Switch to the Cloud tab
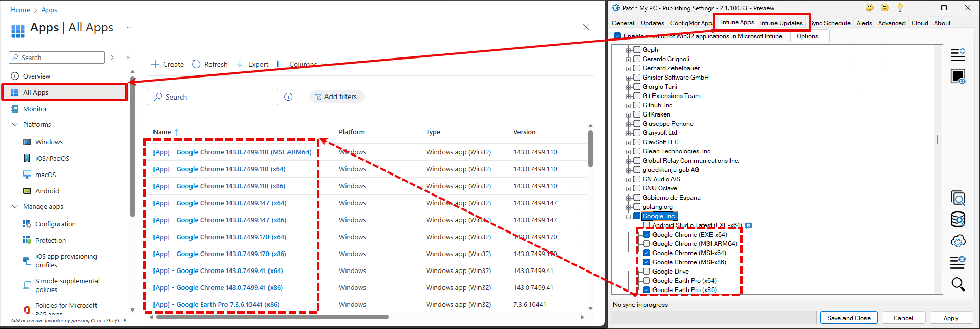Image resolution: width=980 pixels, height=329 pixels. point(920,23)
